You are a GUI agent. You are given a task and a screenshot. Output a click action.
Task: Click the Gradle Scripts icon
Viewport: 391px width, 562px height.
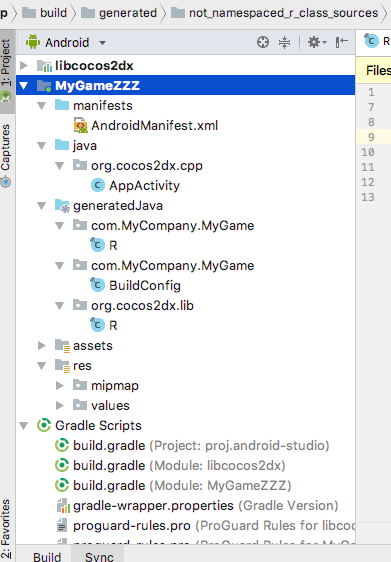click(44, 425)
